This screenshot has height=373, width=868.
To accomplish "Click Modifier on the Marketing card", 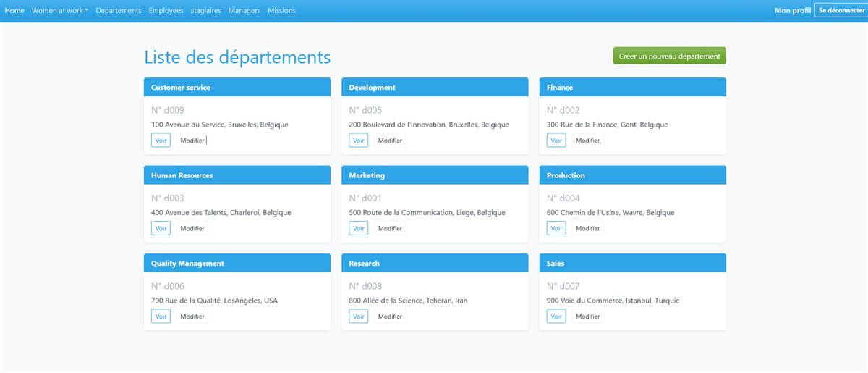I will pyautogui.click(x=390, y=228).
